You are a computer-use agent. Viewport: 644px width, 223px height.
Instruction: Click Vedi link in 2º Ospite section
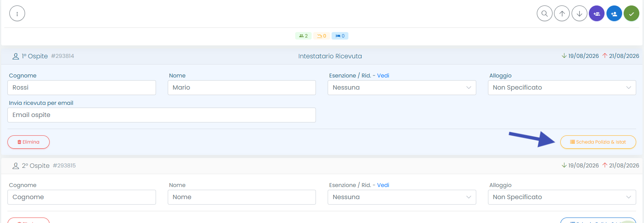point(383,185)
